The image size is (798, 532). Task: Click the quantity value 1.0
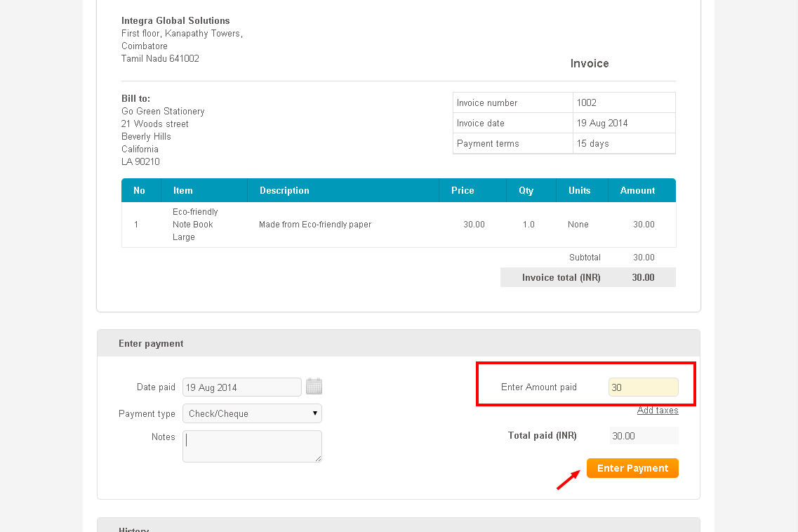(528, 225)
